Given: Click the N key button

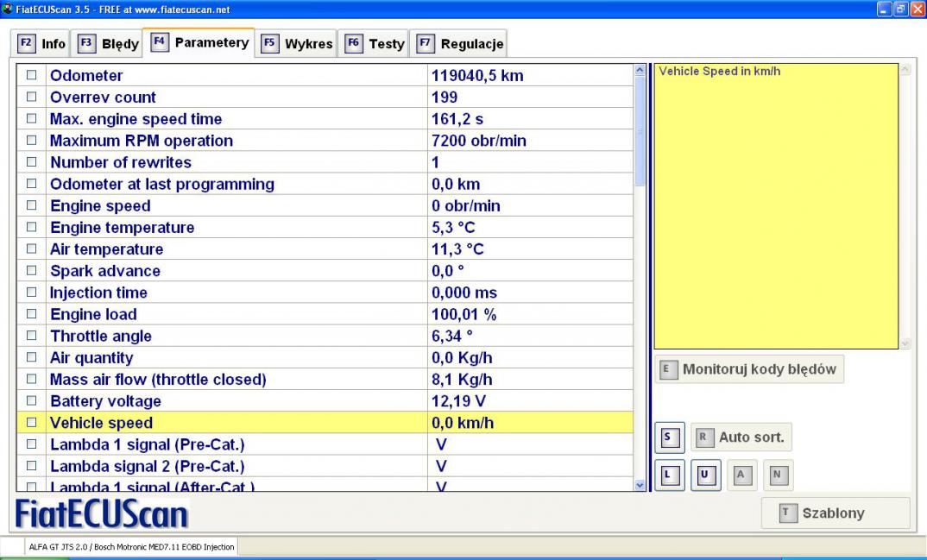Looking at the screenshot, I should tap(778, 475).
